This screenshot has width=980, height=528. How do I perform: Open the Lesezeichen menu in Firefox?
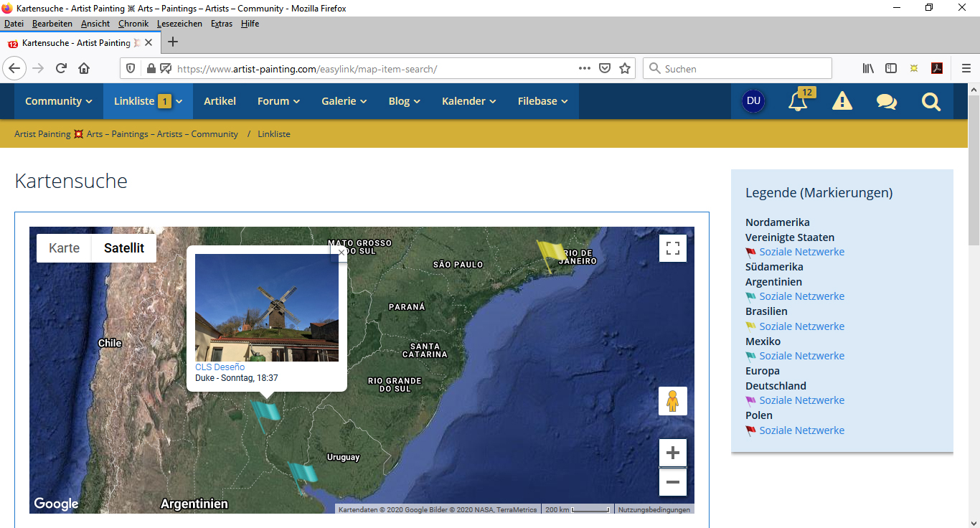tap(180, 24)
